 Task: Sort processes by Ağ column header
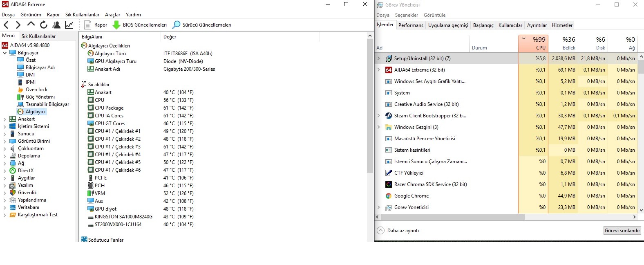(623, 43)
